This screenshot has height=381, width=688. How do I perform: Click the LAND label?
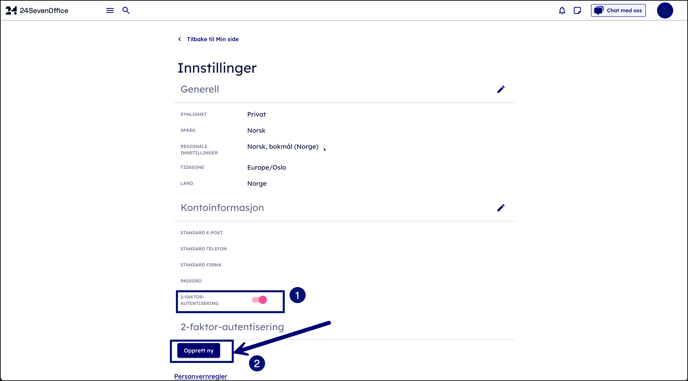[x=186, y=183]
